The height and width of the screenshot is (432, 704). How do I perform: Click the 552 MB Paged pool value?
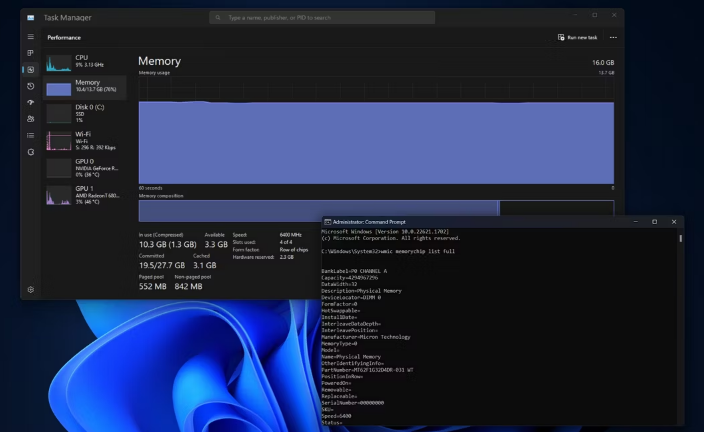[152, 287]
